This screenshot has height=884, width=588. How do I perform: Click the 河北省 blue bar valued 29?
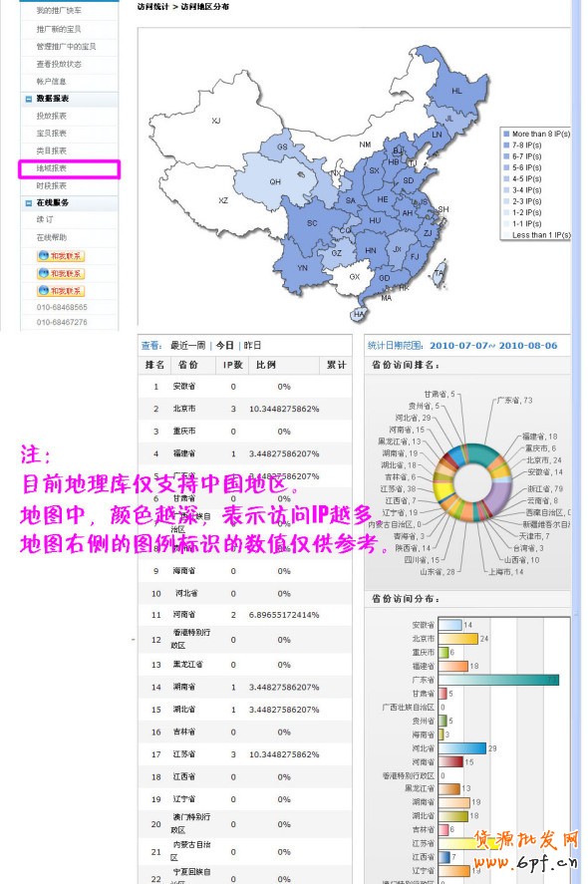click(x=461, y=748)
